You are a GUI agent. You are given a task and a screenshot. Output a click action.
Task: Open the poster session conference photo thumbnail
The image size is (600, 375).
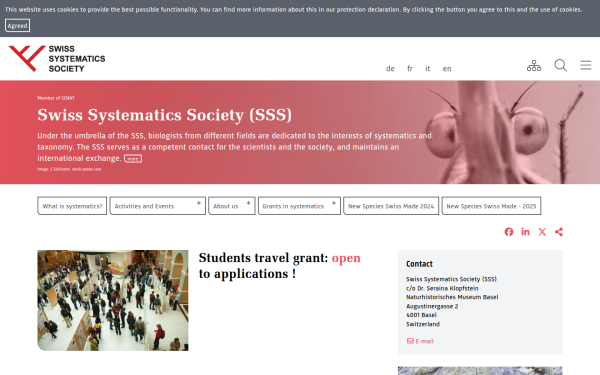[113, 300]
